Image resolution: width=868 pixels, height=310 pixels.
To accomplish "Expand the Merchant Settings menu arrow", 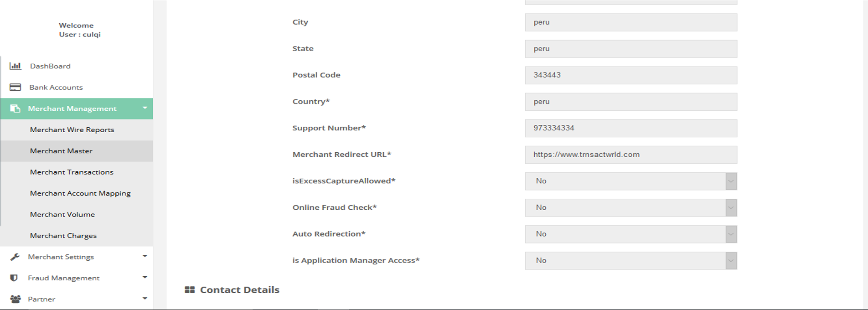I will tap(145, 256).
